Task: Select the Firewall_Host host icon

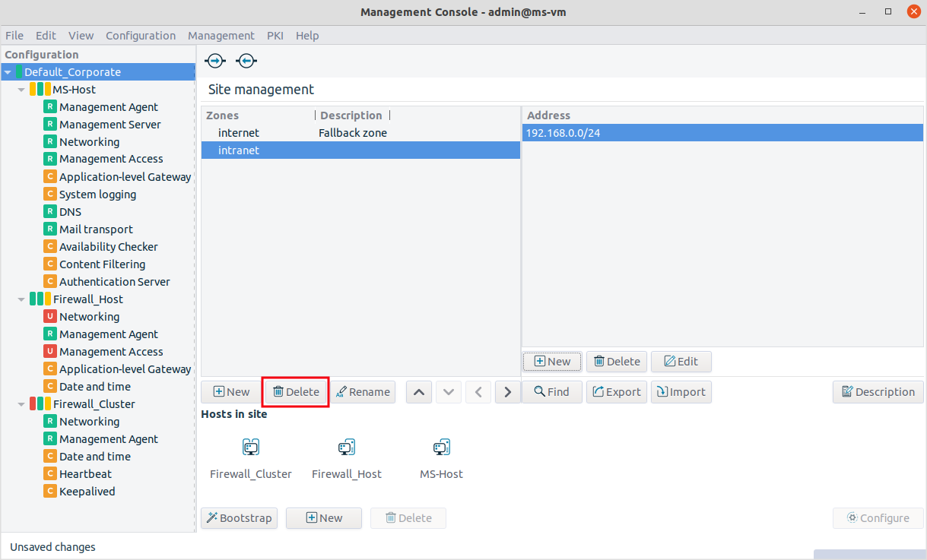Action: [x=346, y=448]
